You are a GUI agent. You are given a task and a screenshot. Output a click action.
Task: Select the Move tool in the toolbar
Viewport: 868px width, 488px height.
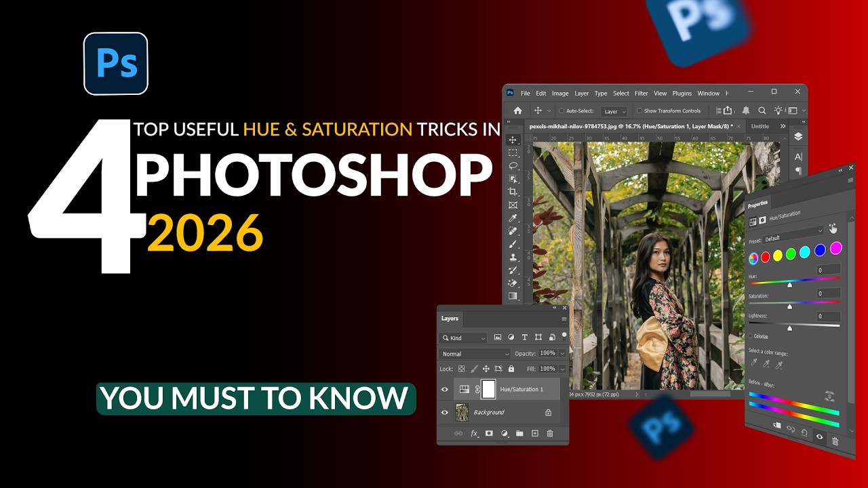click(x=513, y=140)
